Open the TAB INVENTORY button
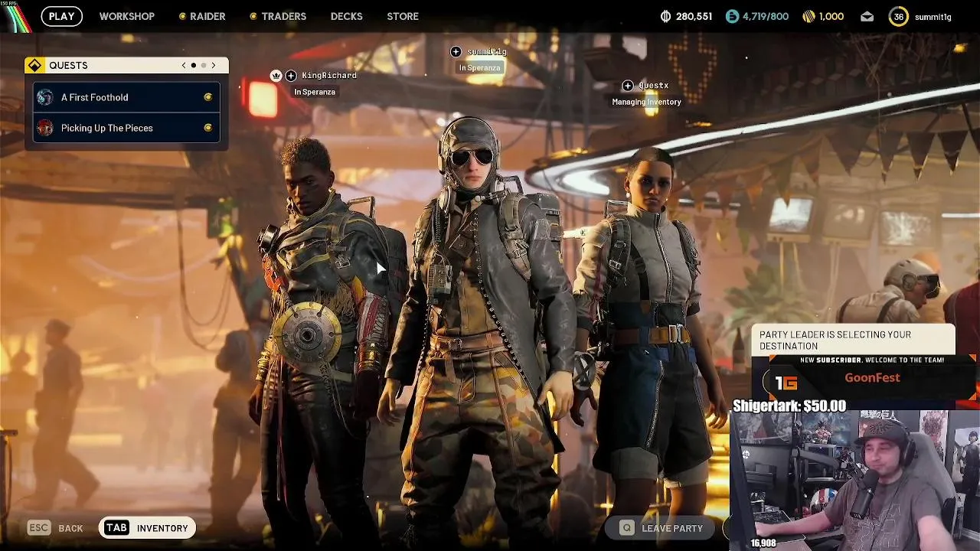This screenshot has height=551, width=980. click(147, 528)
